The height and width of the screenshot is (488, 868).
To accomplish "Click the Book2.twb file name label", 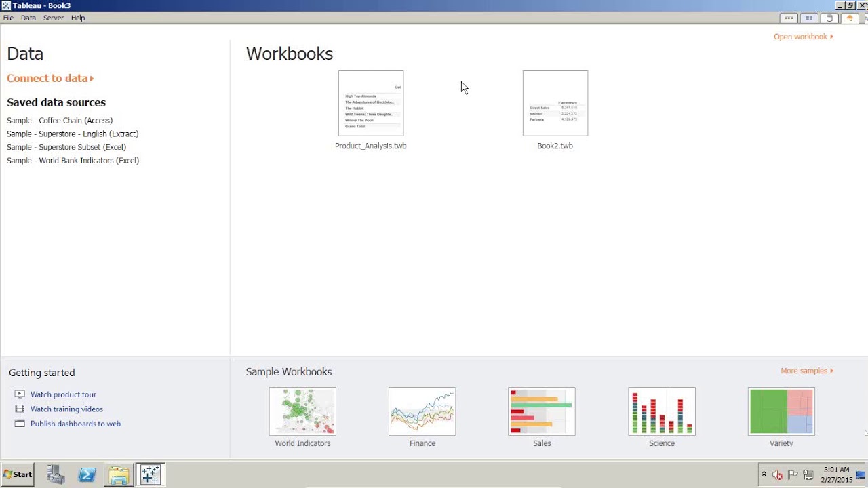I will click(555, 146).
